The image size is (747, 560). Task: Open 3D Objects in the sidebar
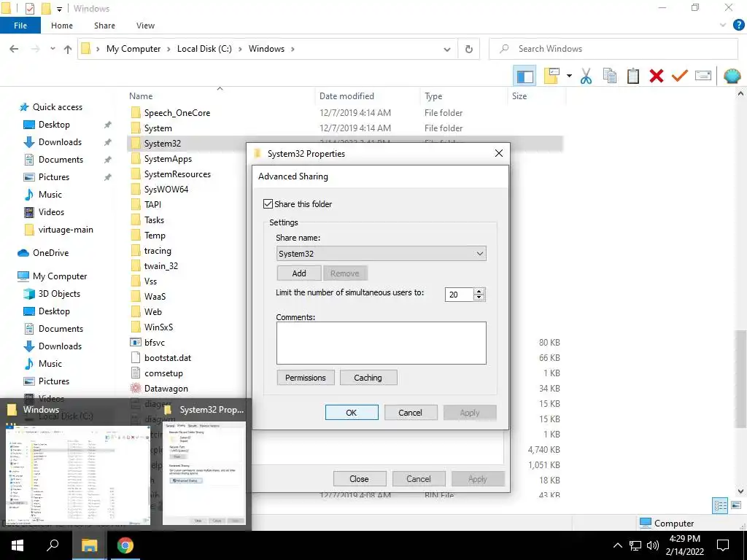tap(59, 294)
